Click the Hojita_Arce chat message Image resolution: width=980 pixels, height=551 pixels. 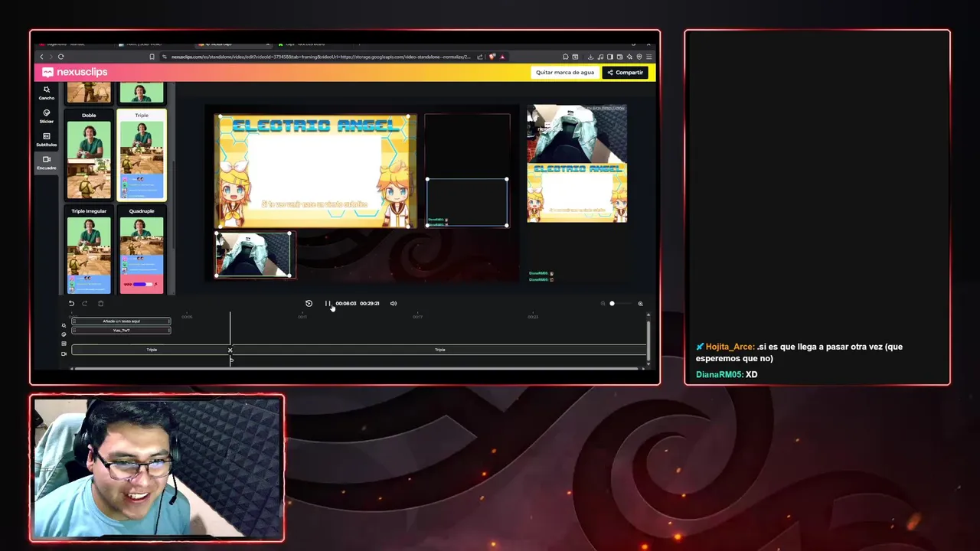(799, 352)
